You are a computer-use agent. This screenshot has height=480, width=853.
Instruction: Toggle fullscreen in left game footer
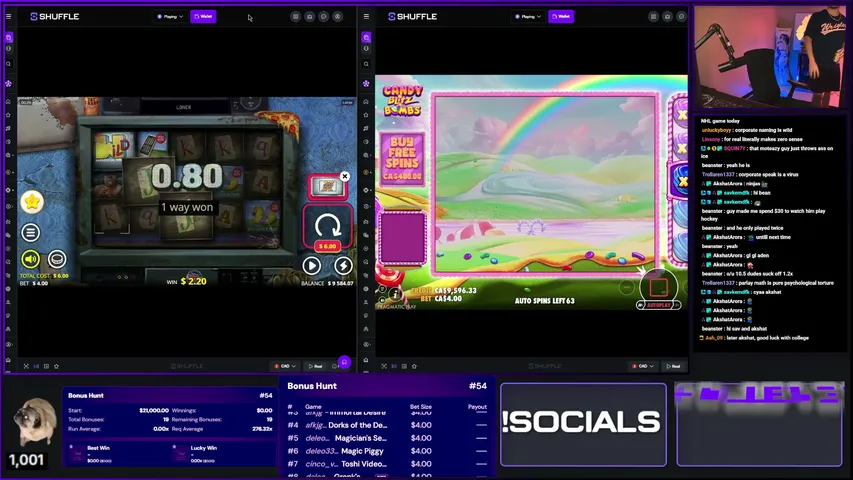tap(26, 366)
